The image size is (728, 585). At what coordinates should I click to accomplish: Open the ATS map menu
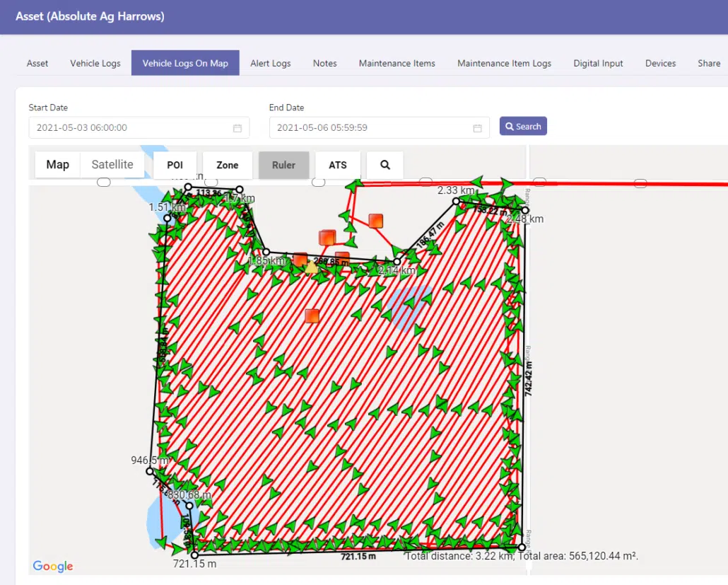(338, 165)
